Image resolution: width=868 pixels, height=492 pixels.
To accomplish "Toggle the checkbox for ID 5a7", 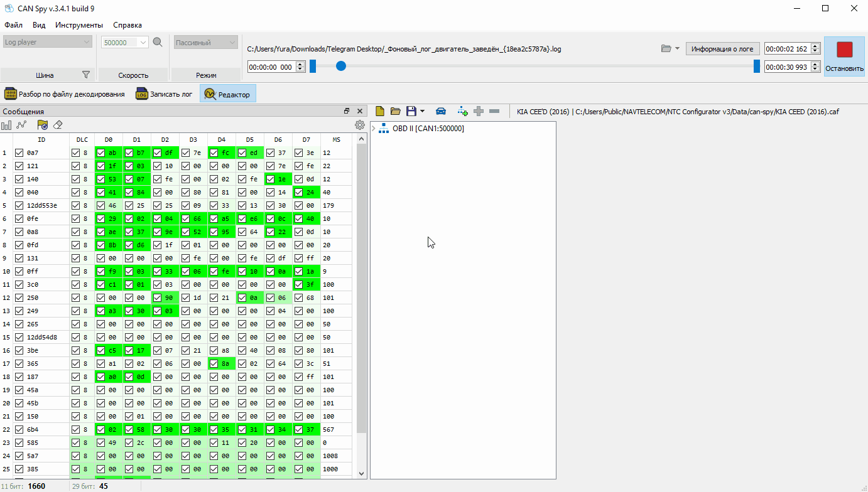I will pyautogui.click(x=19, y=456).
